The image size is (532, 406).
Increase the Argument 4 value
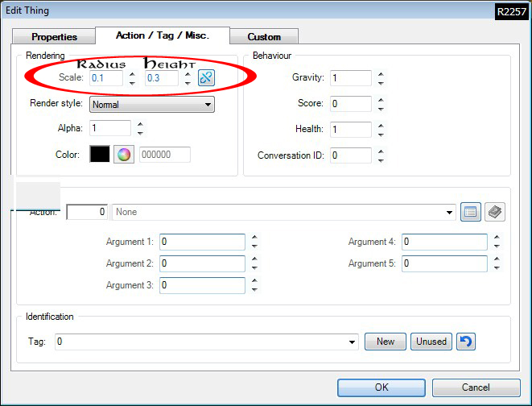click(x=497, y=238)
